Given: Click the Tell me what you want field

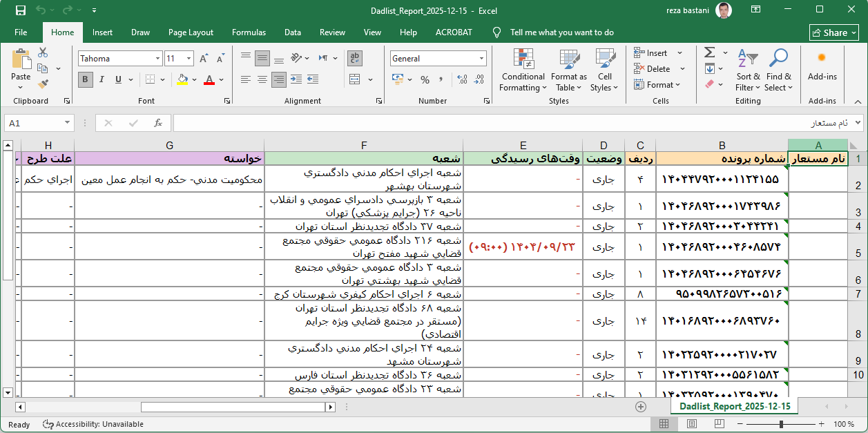Looking at the screenshot, I should (561, 32).
